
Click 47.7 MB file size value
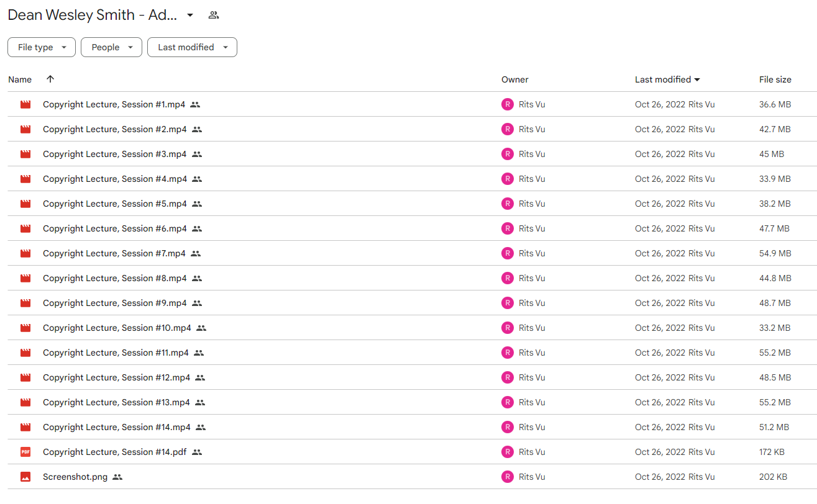pyautogui.click(x=774, y=228)
